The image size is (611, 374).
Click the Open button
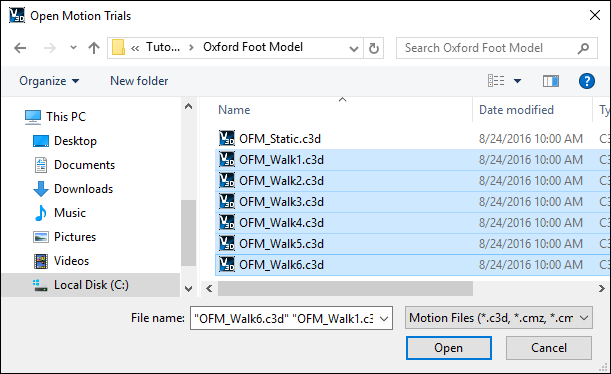(449, 348)
